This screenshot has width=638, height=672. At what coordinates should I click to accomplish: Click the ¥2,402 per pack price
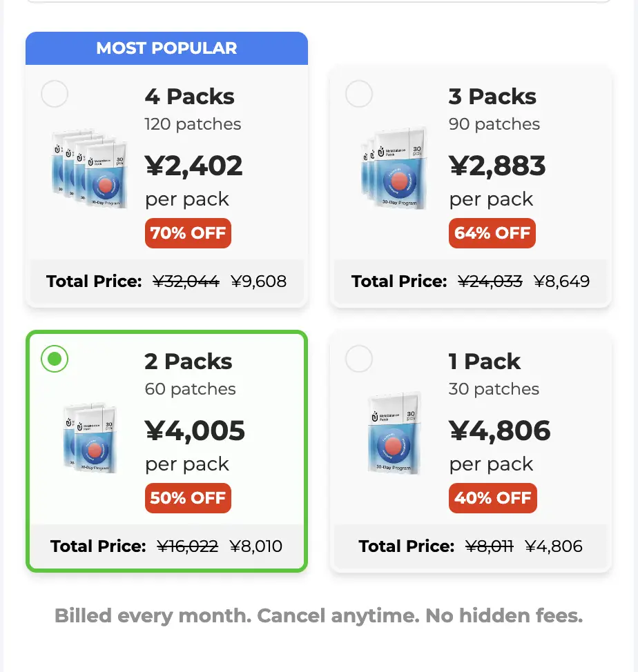(x=194, y=166)
